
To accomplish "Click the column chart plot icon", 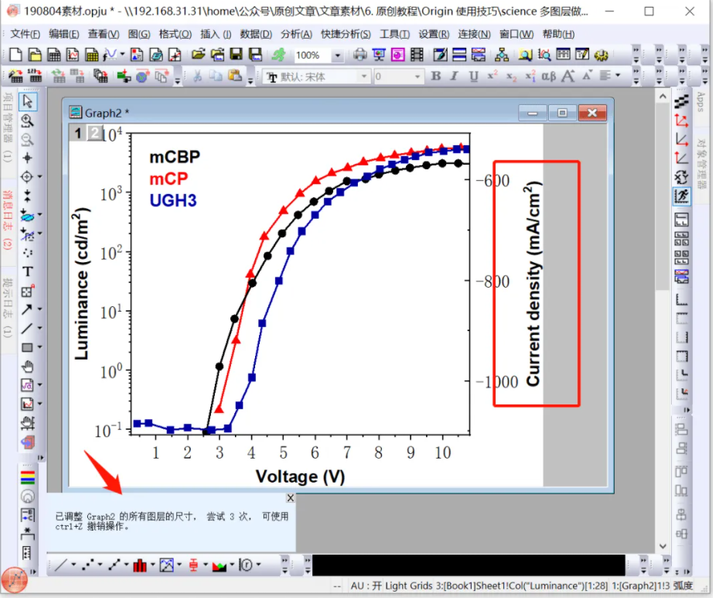I will pos(137,566).
